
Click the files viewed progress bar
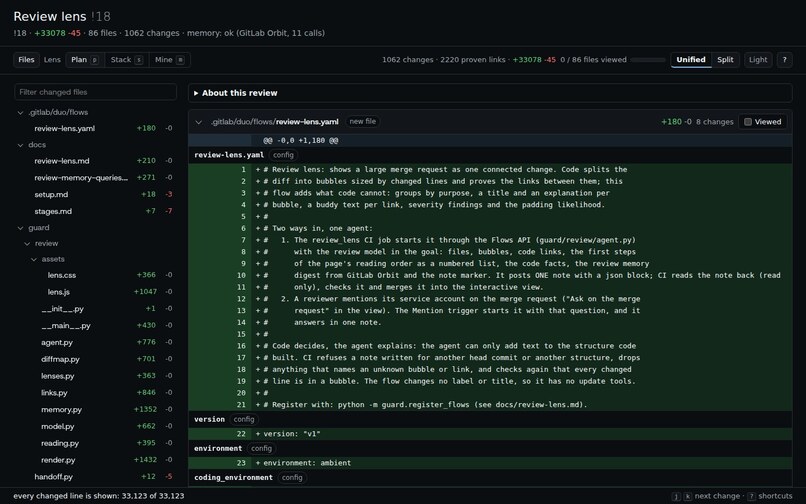pos(648,60)
